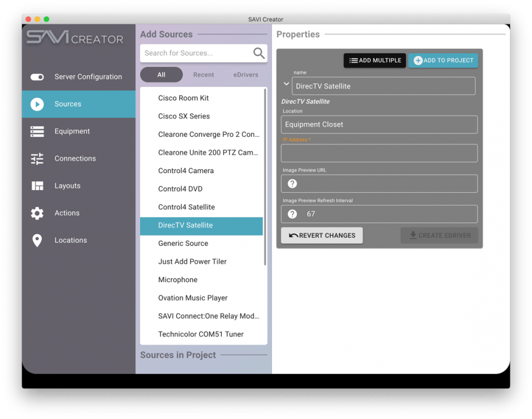Image resolution: width=532 pixels, height=419 pixels.
Task: Collapse the DirecTV Satellite name section chevron
Action: pyautogui.click(x=286, y=84)
